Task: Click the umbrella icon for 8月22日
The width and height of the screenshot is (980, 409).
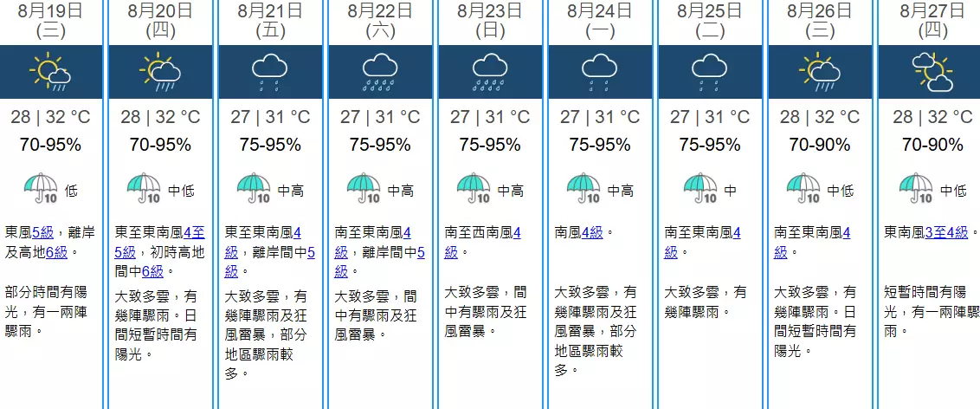Action: coord(364,189)
